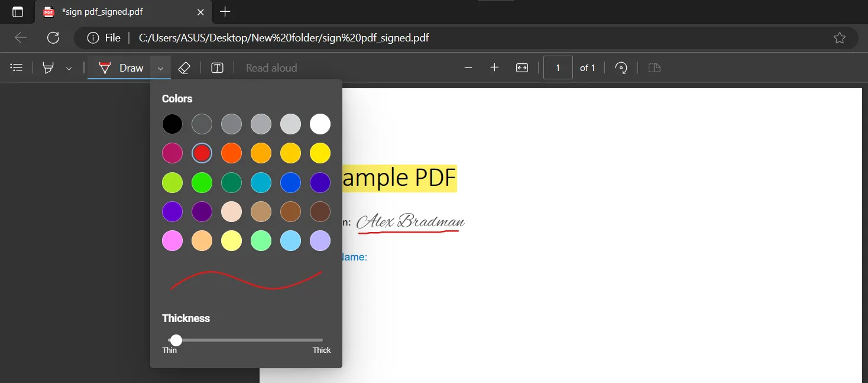The width and height of the screenshot is (868, 383).
Task: Open vertical tabs layout
Action: coord(17,11)
